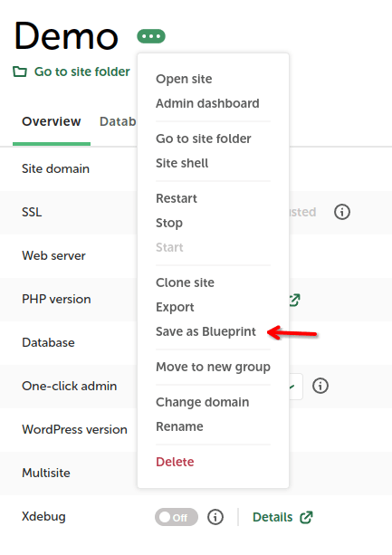
Task: Click the external link icon in PHP version row
Action: point(295,300)
